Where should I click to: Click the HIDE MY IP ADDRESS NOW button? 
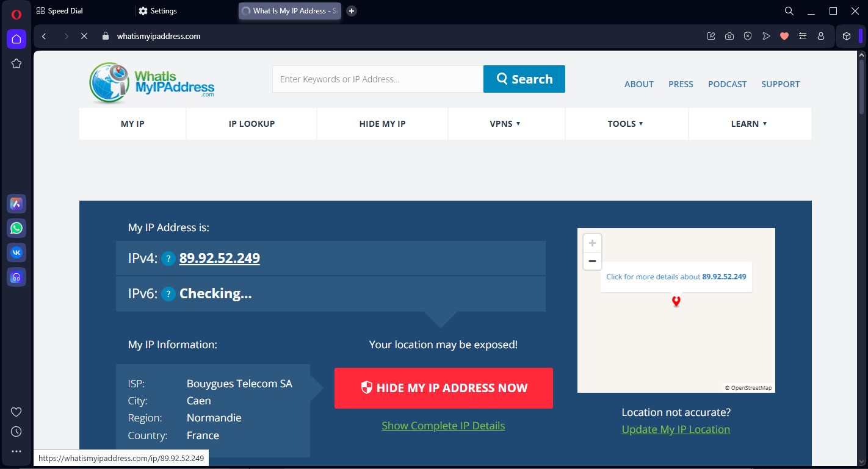(444, 388)
